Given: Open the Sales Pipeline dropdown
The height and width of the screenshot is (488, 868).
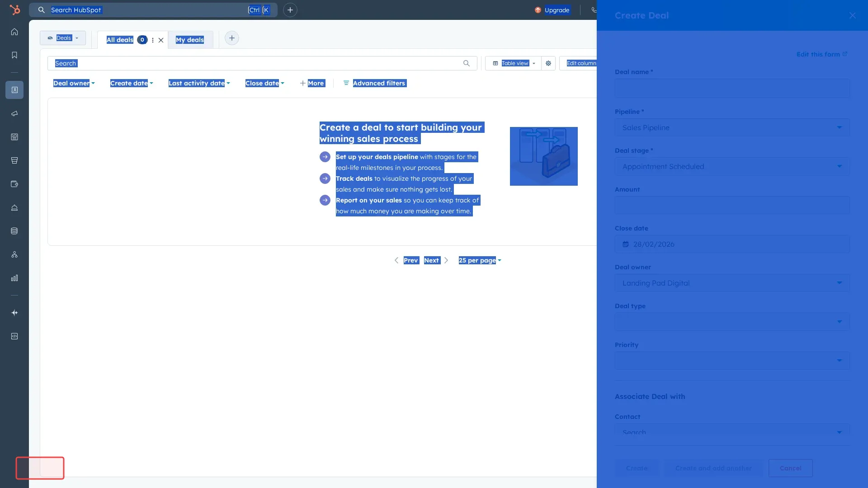Looking at the screenshot, I should pyautogui.click(x=731, y=127).
